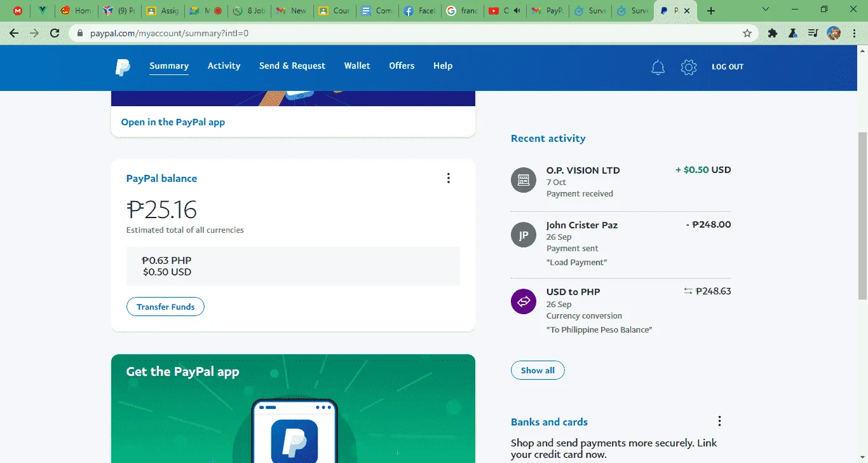This screenshot has width=868, height=463.
Task: Switch to the 'Assig' tab
Action: pyautogui.click(x=163, y=11)
